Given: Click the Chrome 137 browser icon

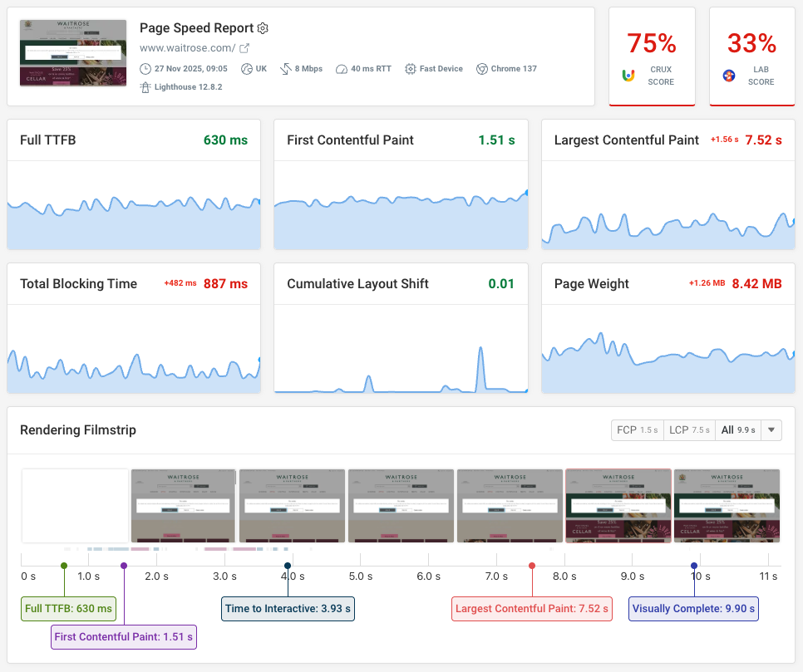Looking at the screenshot, I should (x=482, y=68).
